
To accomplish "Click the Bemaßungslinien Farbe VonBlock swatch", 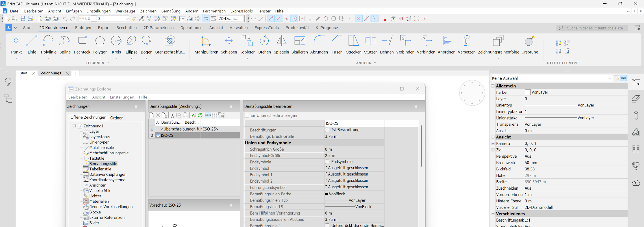I will point(327,194).
